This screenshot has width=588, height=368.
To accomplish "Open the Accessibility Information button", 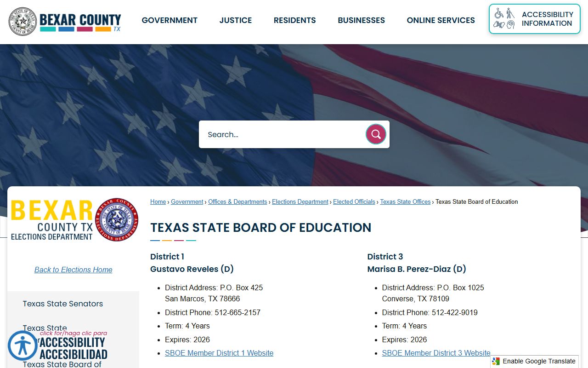I will click(535, 19).
